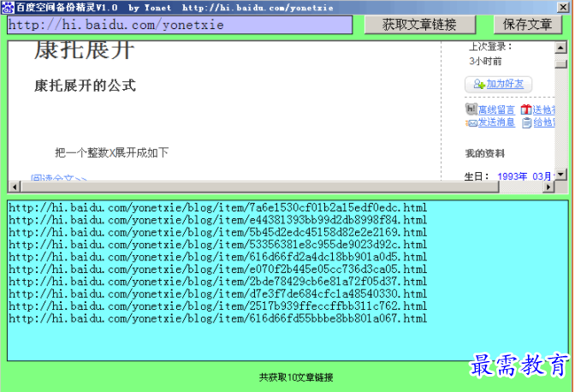
Task: Click the 我的资料 heading
Action: tap(485, 153)
